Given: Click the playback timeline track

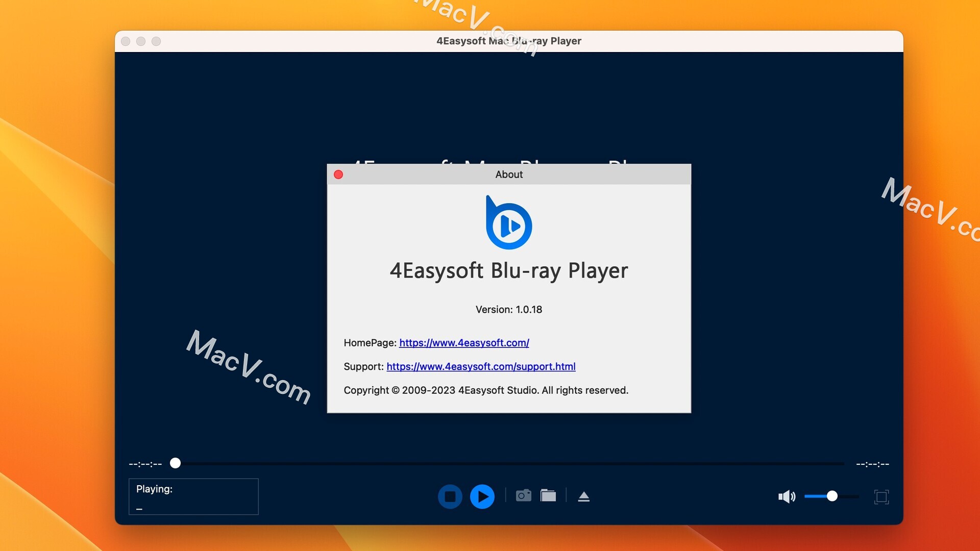Looking at the screenshot, I should pos(510,464).
